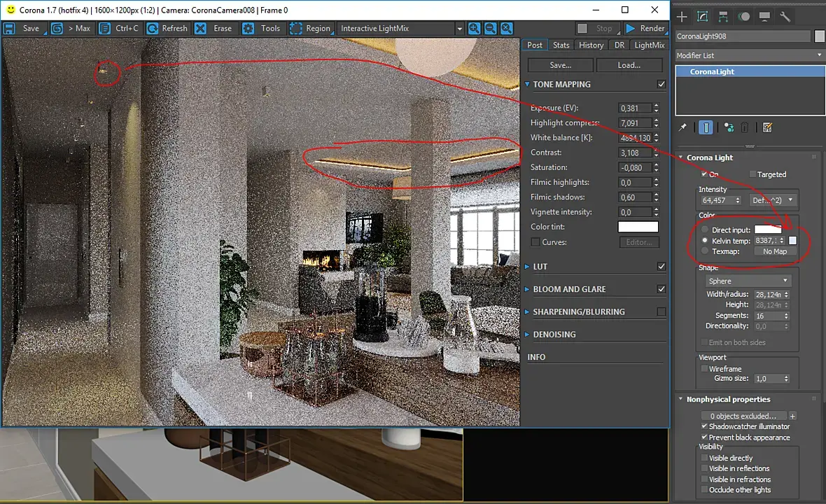Activate the Region select icon
The width and height of the screenshot is (826, 504).
click(x=296, y=29)
